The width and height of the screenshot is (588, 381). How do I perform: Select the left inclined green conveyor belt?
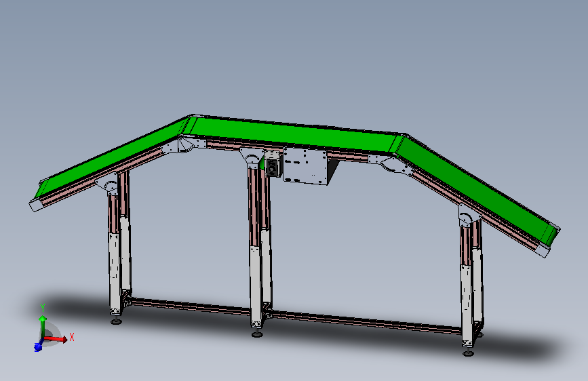pyautogui.click(x=113, y=159)
